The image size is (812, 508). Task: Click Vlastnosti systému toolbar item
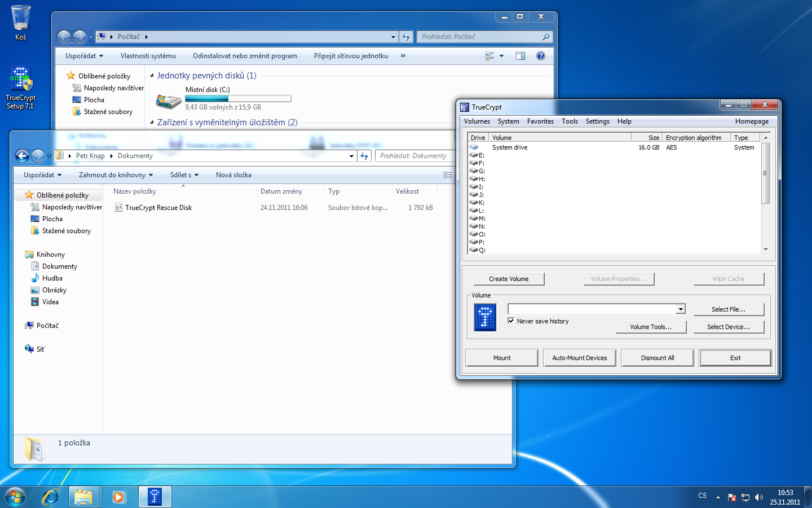tap(148, 56)
